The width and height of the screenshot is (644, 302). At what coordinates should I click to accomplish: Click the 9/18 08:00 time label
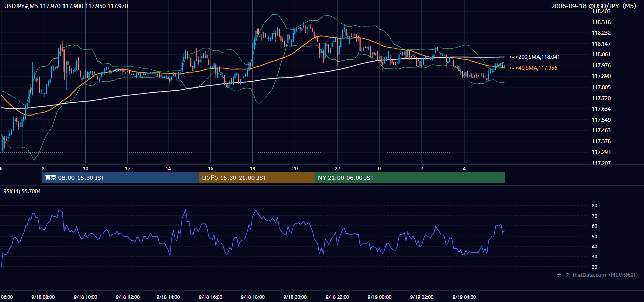tap(43, 297)
